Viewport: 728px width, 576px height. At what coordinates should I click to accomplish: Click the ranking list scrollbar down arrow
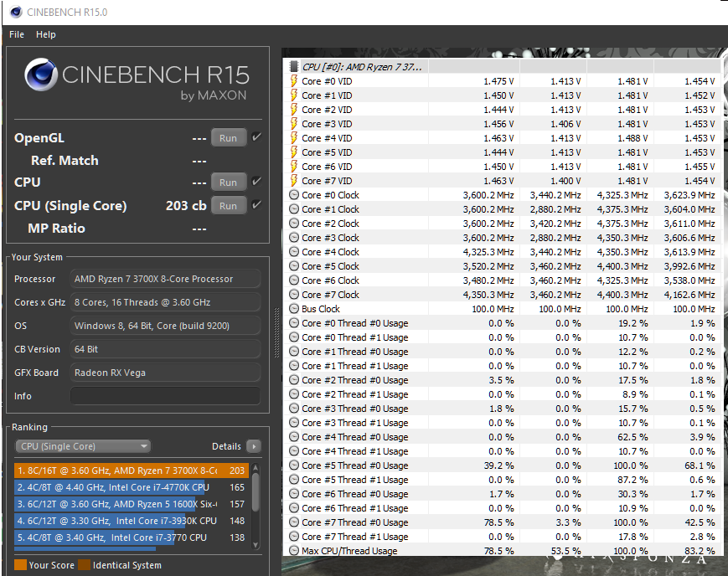pos(256,545)
